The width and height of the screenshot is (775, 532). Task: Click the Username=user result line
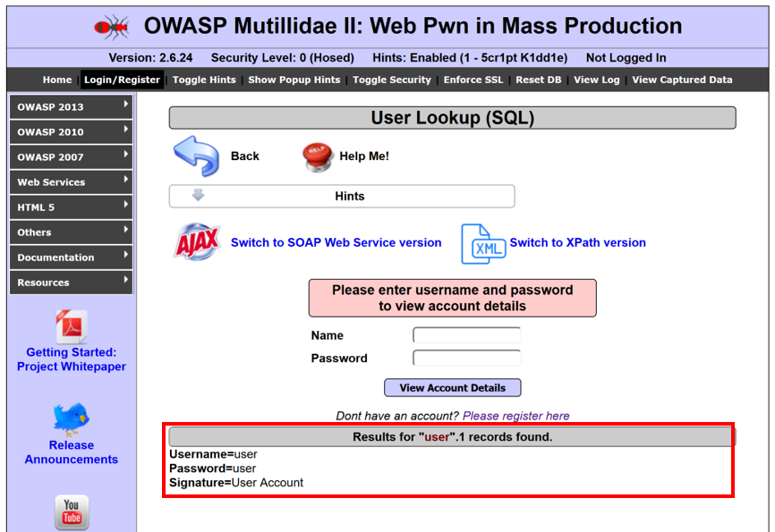pos(213,454)
